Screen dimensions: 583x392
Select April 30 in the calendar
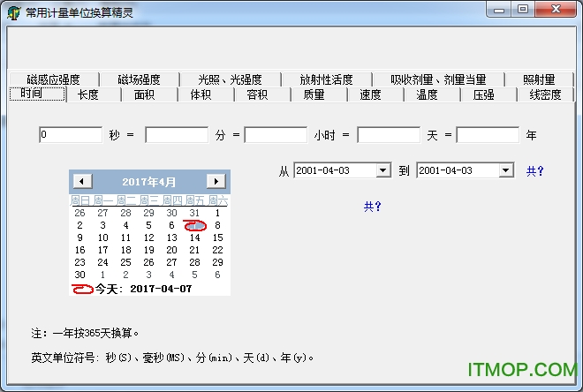[79, 275]
